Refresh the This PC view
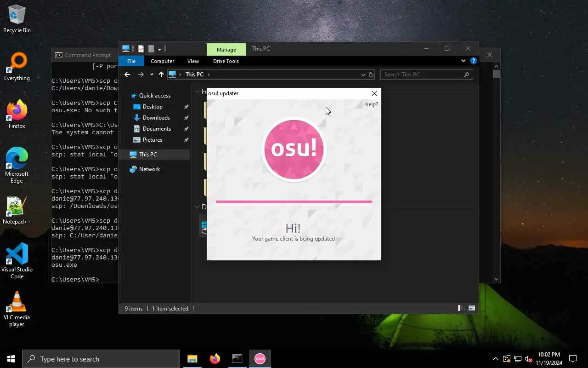588x368 pixels. tap(371, 75)
